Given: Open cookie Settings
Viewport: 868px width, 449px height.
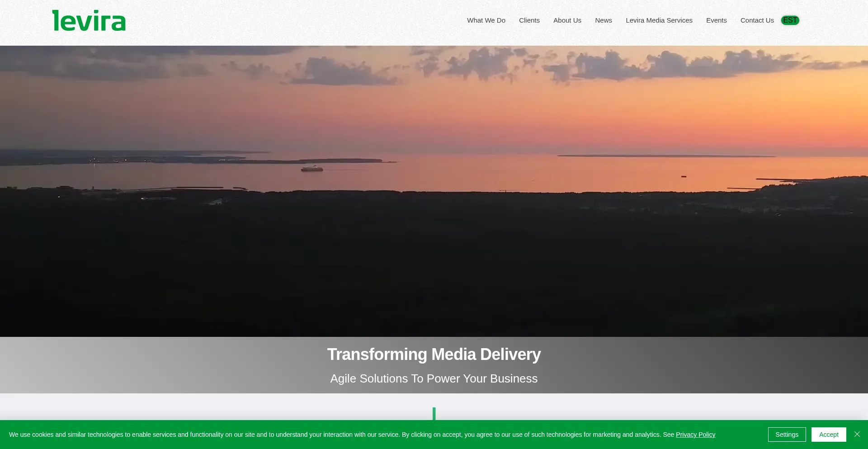Looking at the screenshot, I should (787, 435).
